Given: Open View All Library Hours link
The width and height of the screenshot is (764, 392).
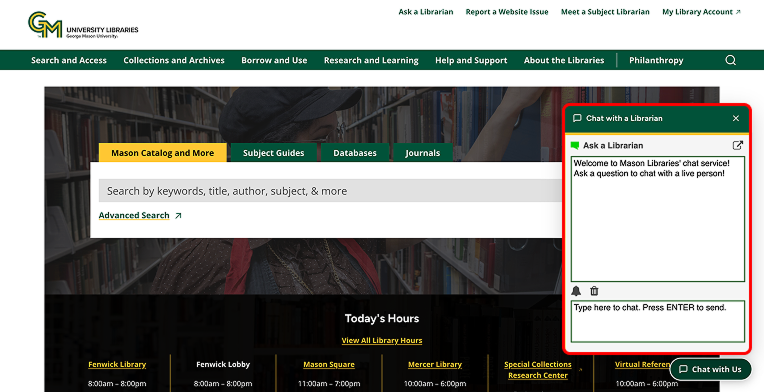Looking at the screenshot, I should [x=382, y=340].
